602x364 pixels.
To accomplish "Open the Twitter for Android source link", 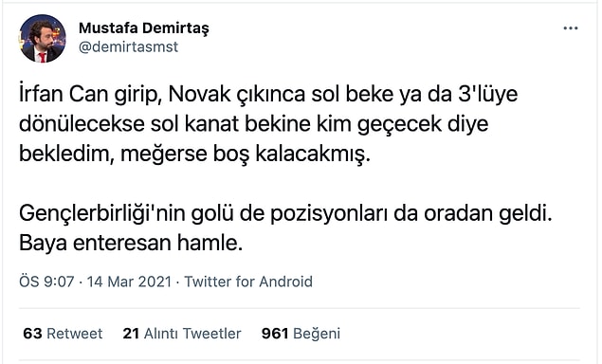I will (248, 282).
